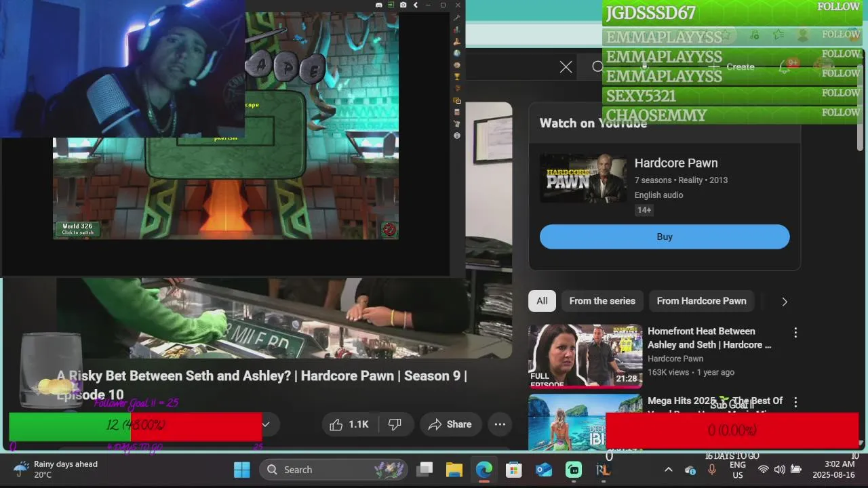Screen dimensions: 868x488
Task: Open options menu for Homefront Heat video
Action: [795, 333]
